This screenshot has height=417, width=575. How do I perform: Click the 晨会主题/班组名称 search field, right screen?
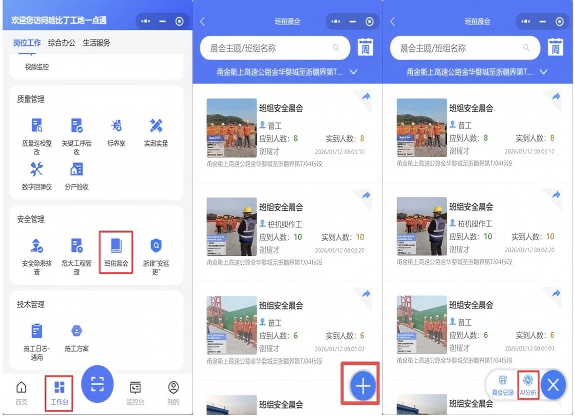(465, 48)
